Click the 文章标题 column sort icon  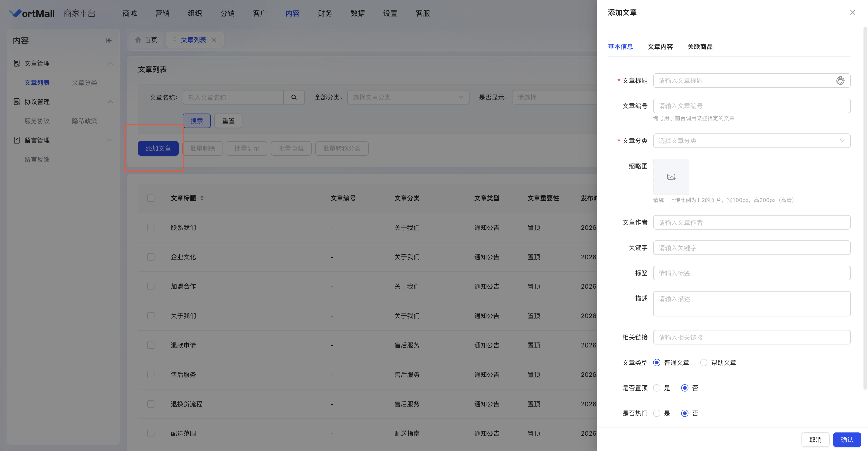point(202,198)
